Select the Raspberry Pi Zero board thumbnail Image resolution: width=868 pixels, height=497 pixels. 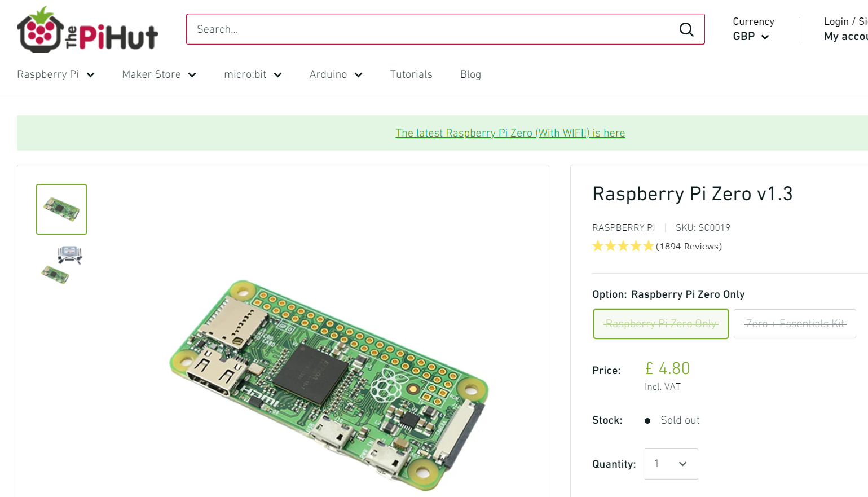61,209
